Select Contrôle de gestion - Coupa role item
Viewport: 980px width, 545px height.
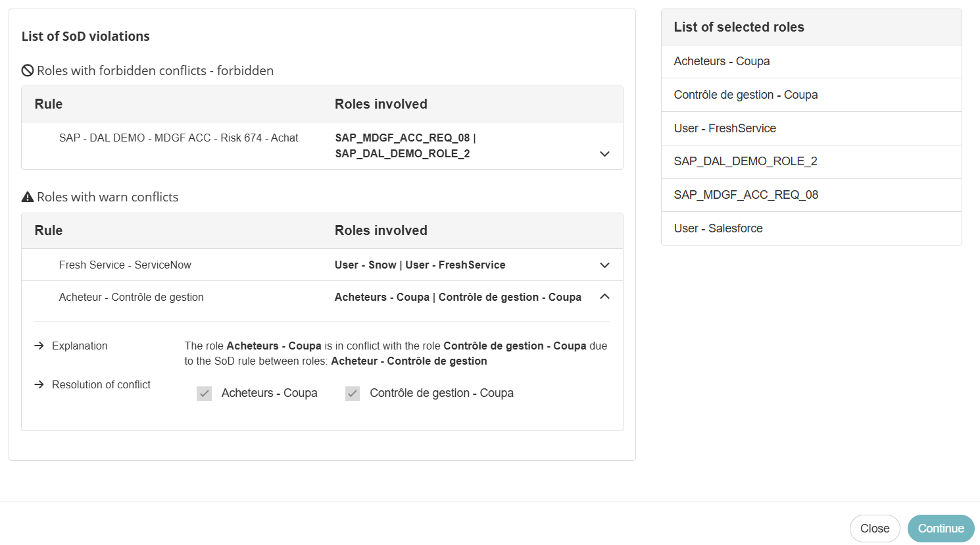[x=745, y=95]
